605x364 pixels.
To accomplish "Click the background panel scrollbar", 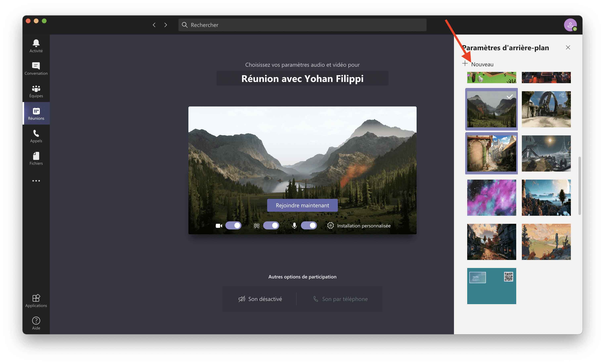I will point(579,186).
